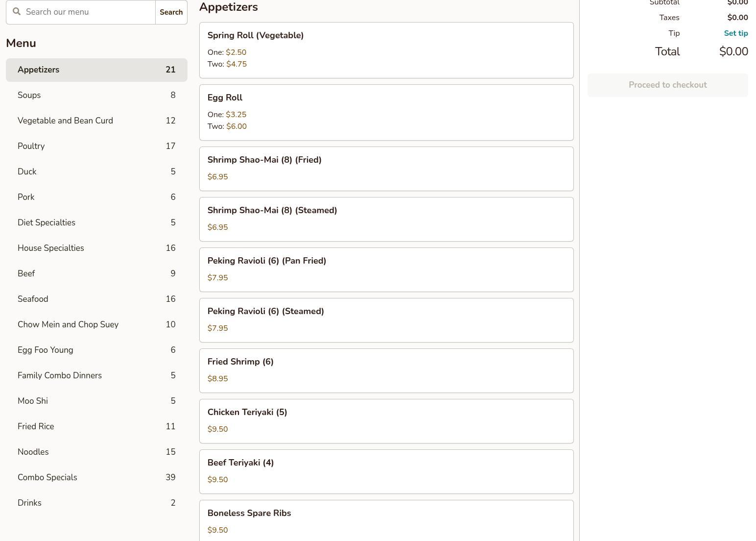Go to the Moo Shi category
This screenshot has width=756, height=541.
point(96,401)
